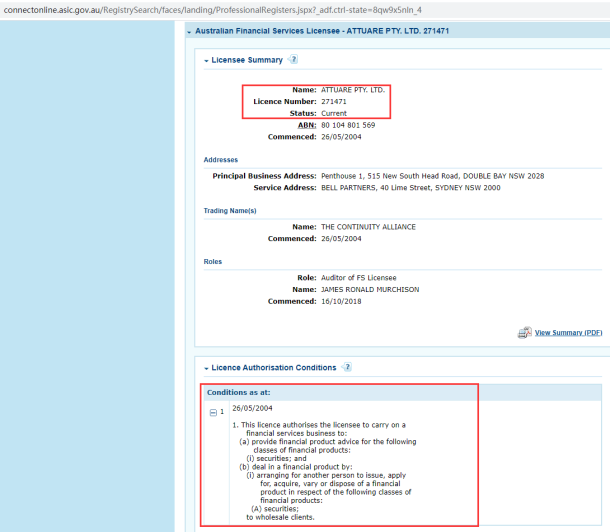The height and width of the screenshot is (532, 610).
Task: Click the text 'to wholesale clients.'
Action: [x=280, y=517]
